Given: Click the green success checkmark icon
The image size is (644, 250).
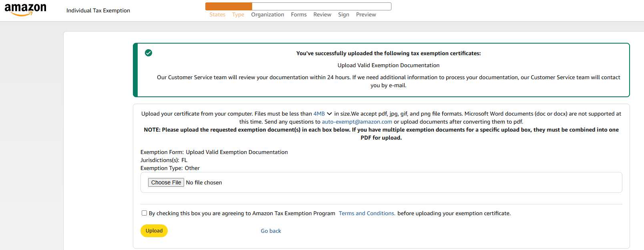Looking at the screenshot, I should pyautogui.click(x=148, y=52).
